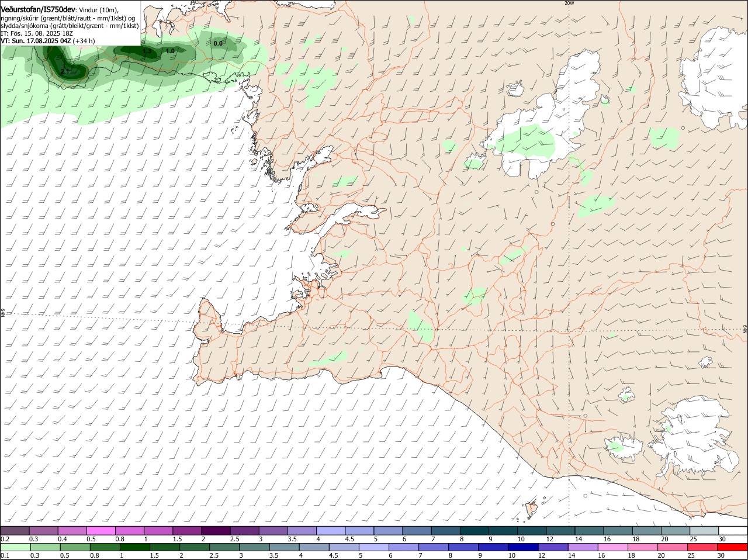Click upper legend swatch labeled 4.5

point(359,530)
